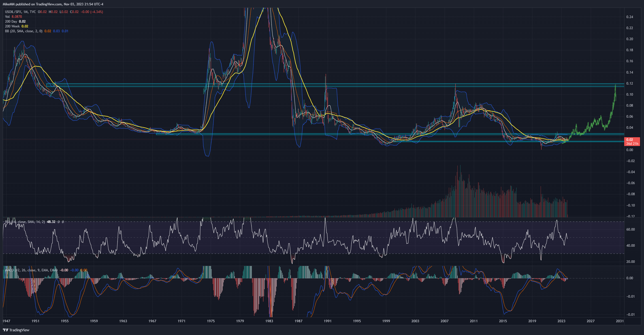Click the RSI indicator legend value 48.32
The width and height of the screenshot is (644, 335).
[x=51, y=222]
